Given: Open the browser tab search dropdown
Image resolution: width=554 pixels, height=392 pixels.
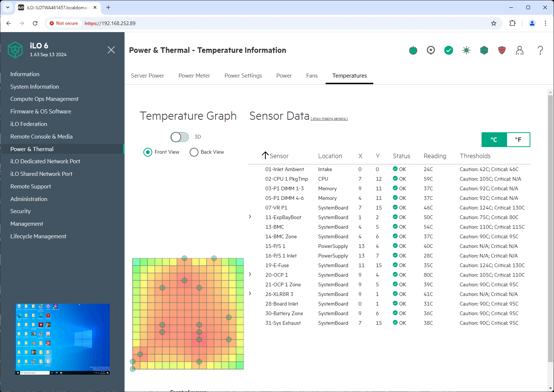Looking at the screenshot, I should (8, 7).
